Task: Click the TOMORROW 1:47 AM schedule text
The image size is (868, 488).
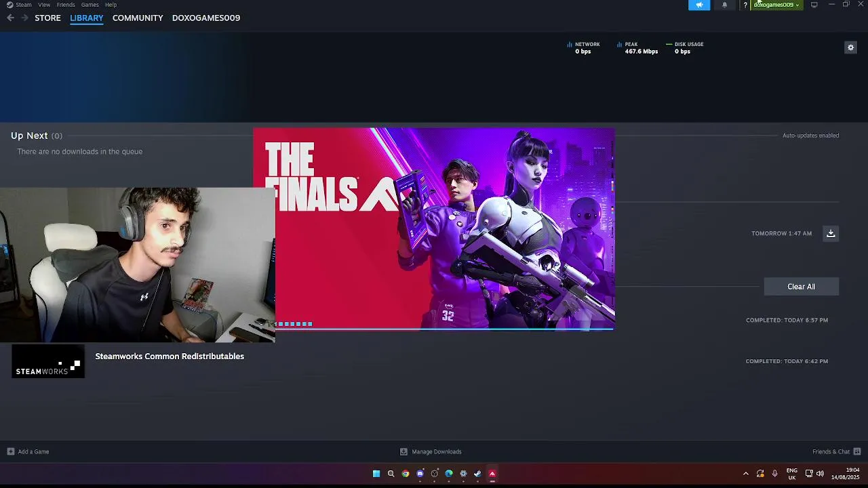Action: point(781,233)
